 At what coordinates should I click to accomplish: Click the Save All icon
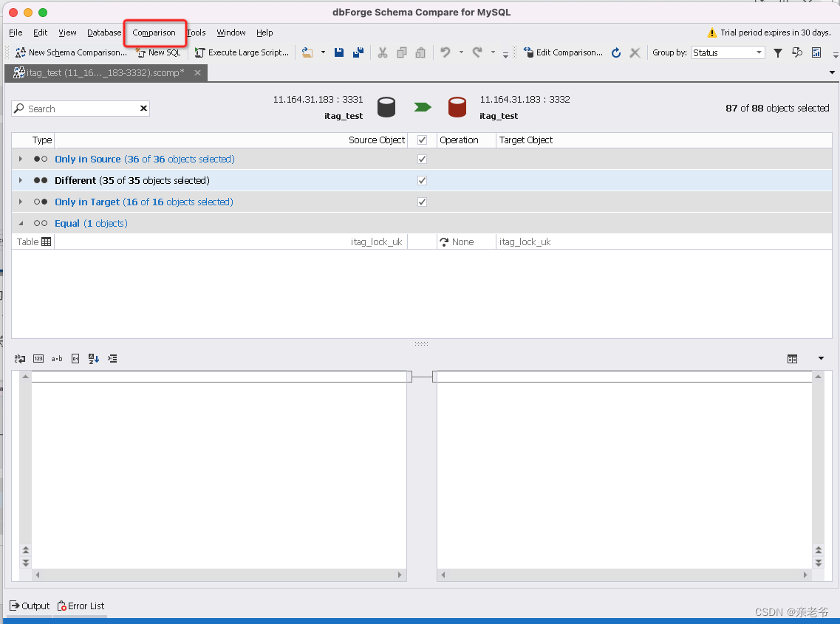[x=358, y=52]
